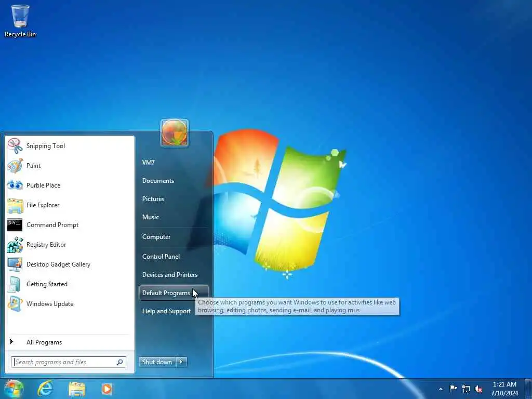Open Desktop Gadget Gallery monitor icon
This screenshot has height=399, width=532.
coord(15,264)
